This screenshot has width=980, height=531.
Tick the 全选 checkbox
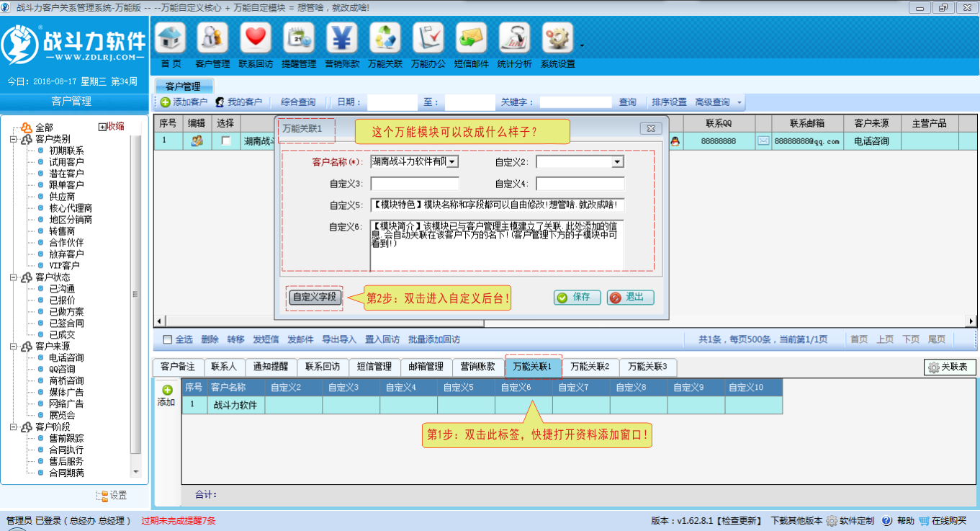click(x=168, y=339)
